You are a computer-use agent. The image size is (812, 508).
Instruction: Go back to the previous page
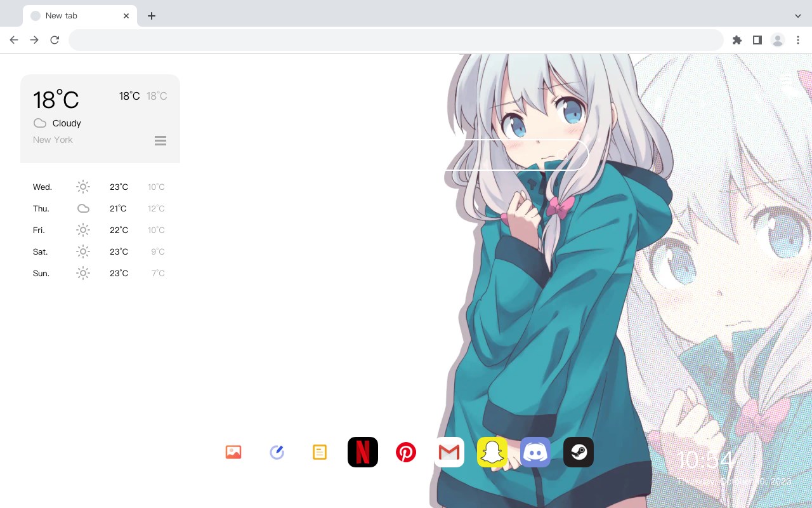[x=14, y=40]
